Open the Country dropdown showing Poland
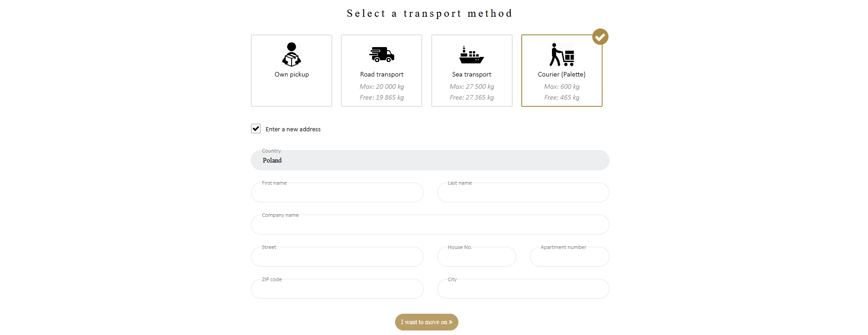Screen dimensions: 868x335 (x=430, y=160)
